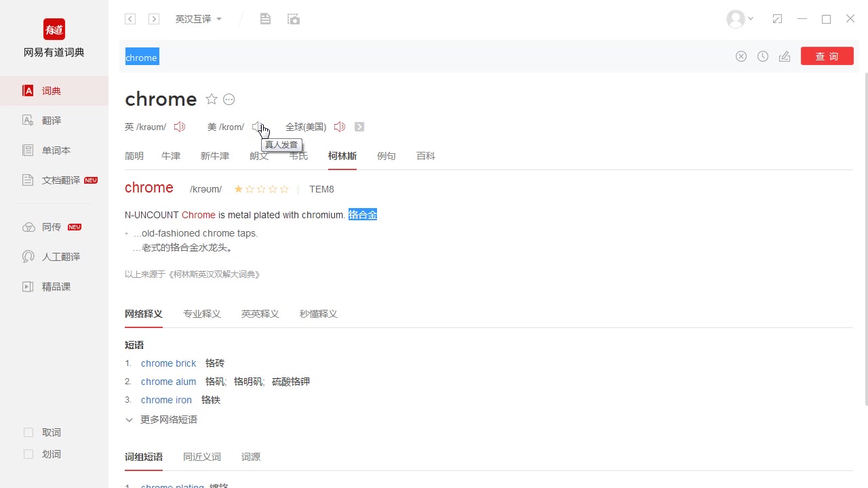868x488 pixels.
Task: Open the document translation toolbar icon
Action: coord(265,19)
